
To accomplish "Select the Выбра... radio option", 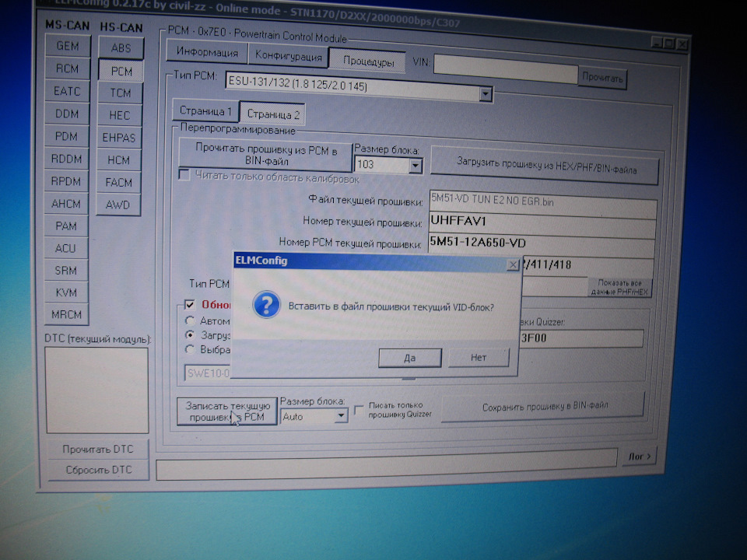I will pos(190,349).
